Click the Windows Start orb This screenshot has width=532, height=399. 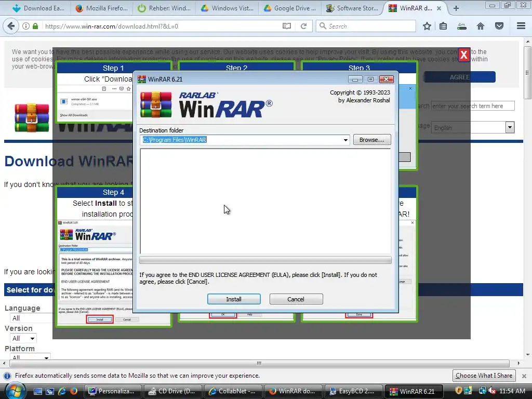[15, 390]
